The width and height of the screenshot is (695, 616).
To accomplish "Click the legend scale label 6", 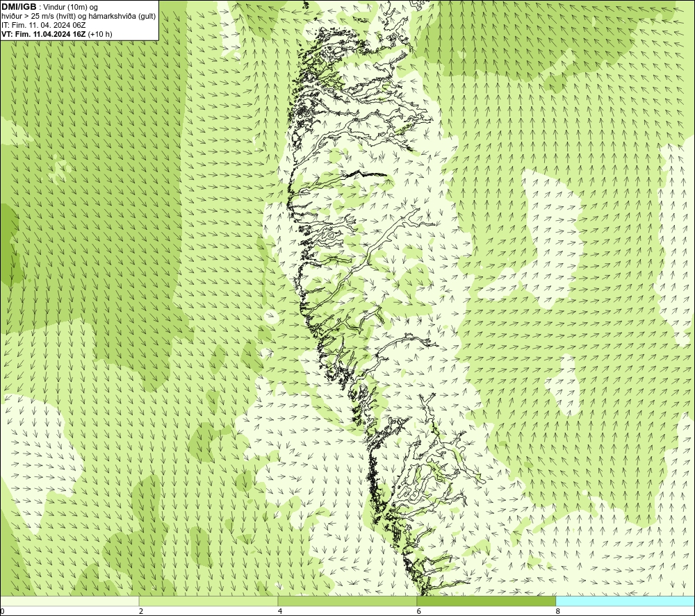I will pos(419,611).
